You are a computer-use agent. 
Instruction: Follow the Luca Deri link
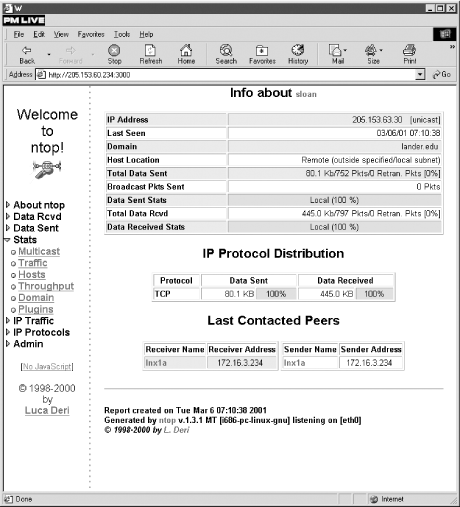(47, 410)
